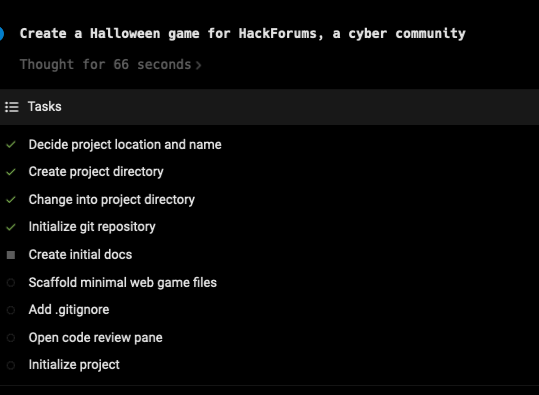Screen dimensions: 539x395
Task: Click the pending circle beside 'Open code review pane'
Action: click(x=11, y=338)
